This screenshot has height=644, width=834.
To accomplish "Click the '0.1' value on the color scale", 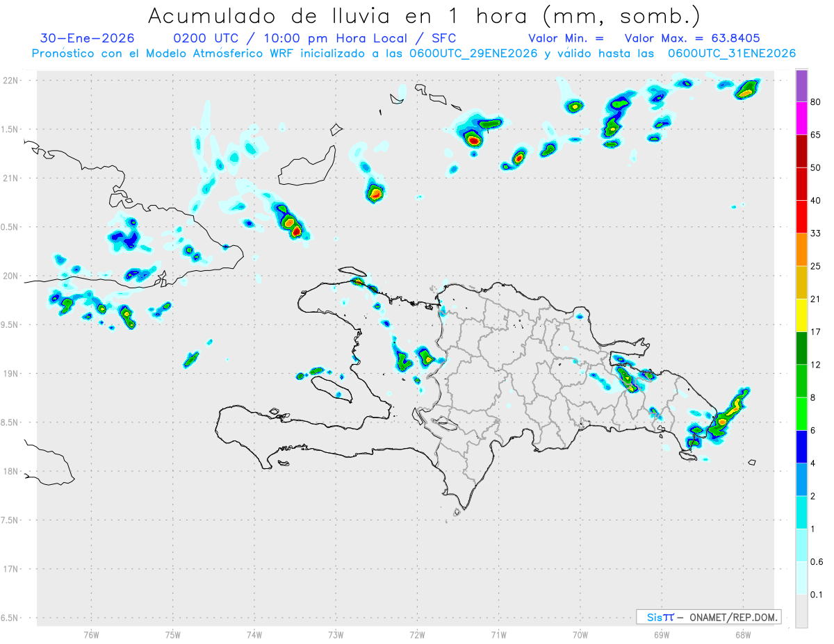I will point(817,595).
